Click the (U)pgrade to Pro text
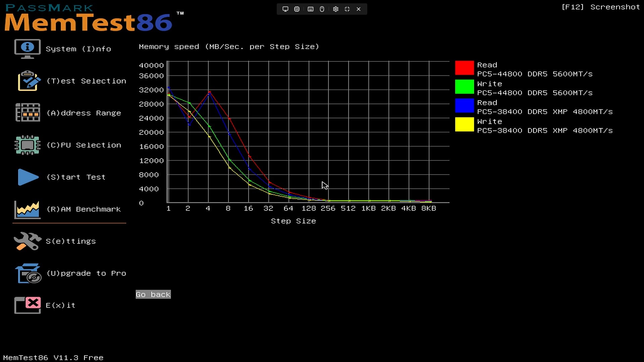This screenshot has width=644, height=362. [x=86, y=273]
